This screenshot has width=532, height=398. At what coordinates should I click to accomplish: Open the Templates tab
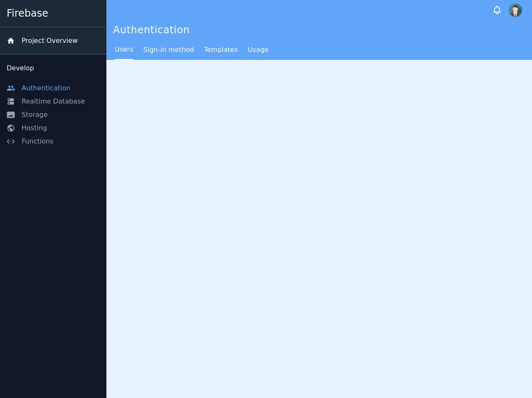(221, 49)
